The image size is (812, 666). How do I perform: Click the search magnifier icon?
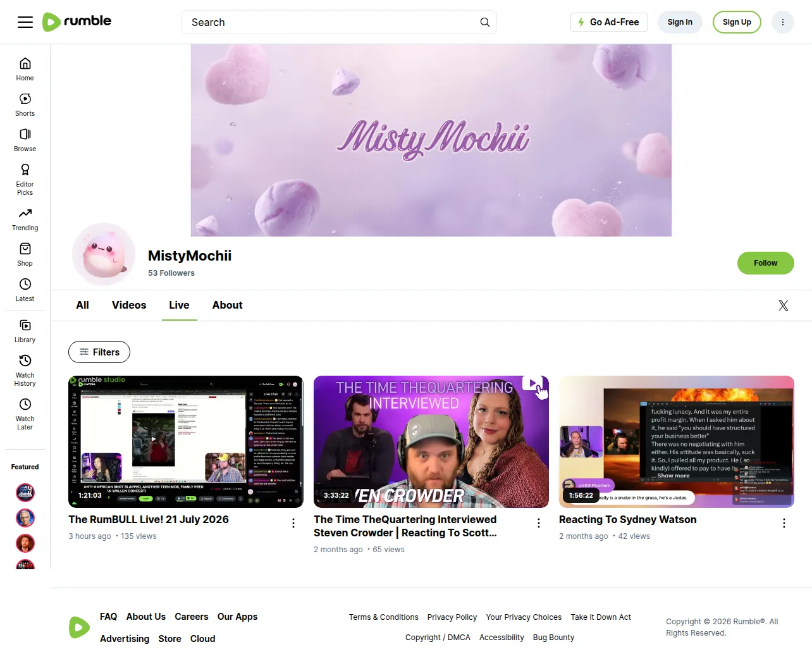click(485, 22)
